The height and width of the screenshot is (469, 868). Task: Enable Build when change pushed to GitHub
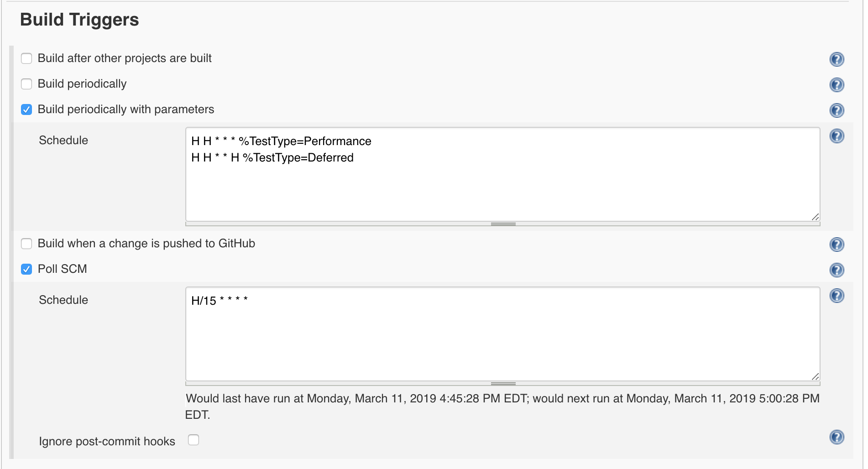click(26, 244)
